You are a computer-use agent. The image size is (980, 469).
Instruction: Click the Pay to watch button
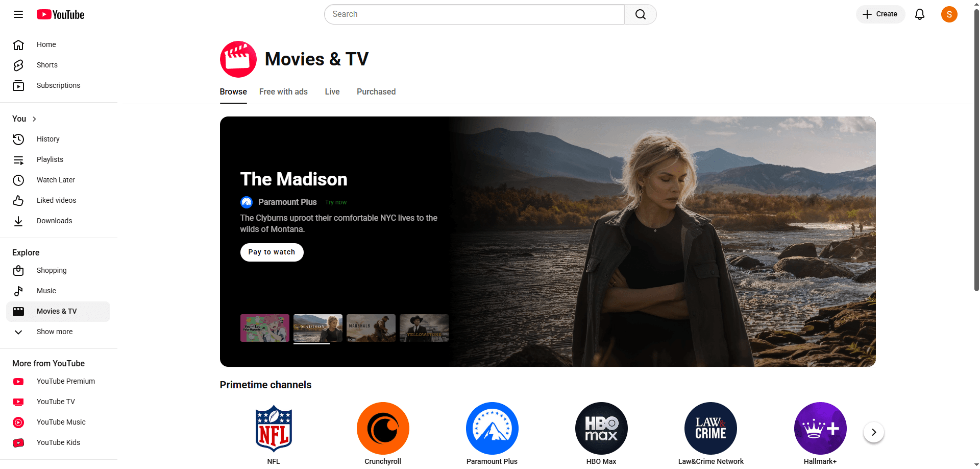tap(272, 252)
